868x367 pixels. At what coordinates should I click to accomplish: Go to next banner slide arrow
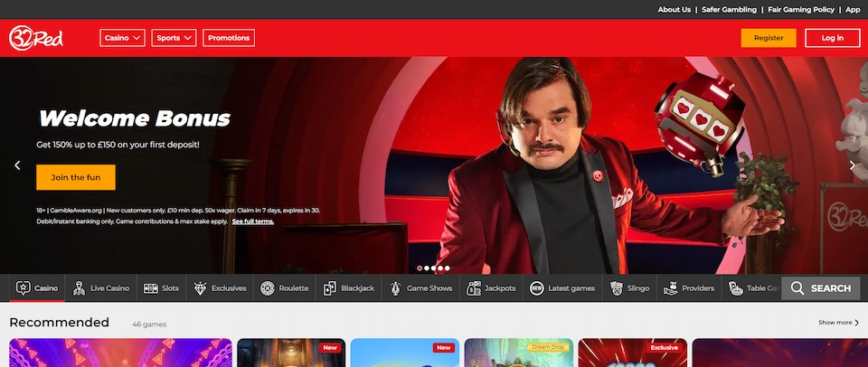(x=852, y=165)
